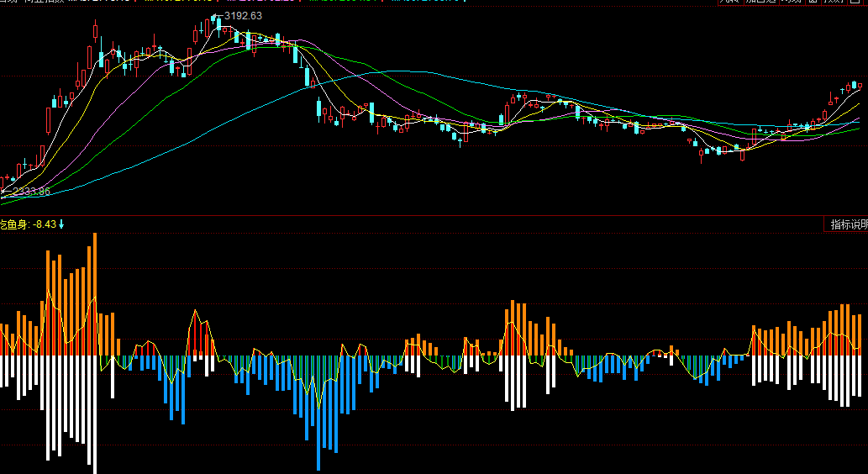
Task: Open the 吃鱼身 indicator name label
Action: 13,224
